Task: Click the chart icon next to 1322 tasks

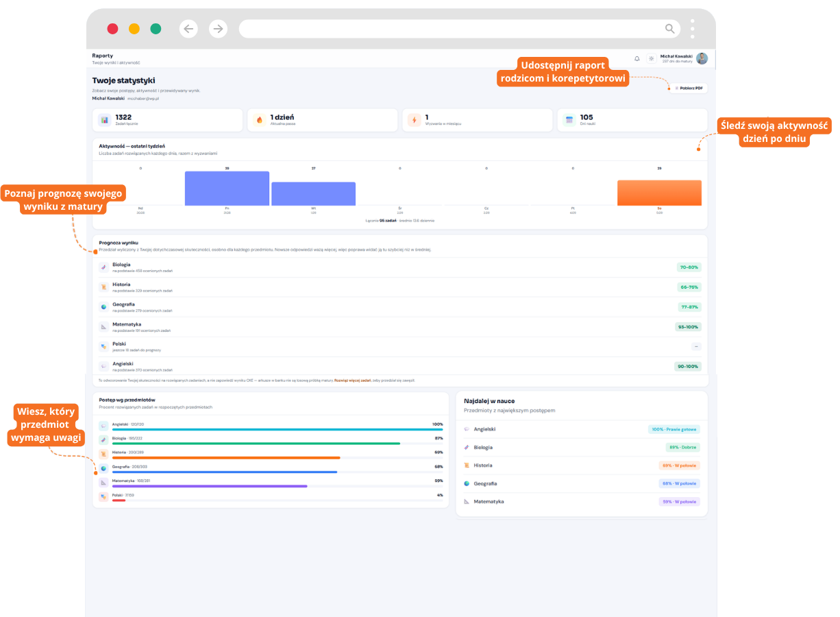Action: [x=105, y=120]
